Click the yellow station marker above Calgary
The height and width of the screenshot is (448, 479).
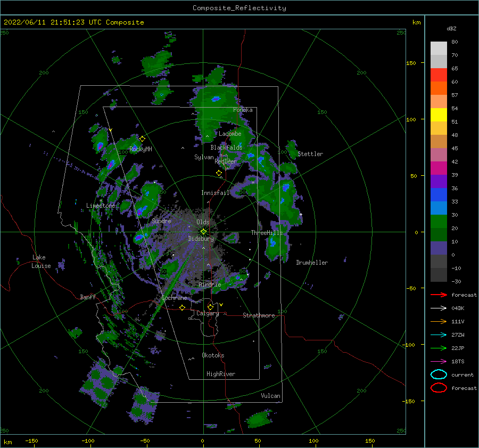pos(210,307)
